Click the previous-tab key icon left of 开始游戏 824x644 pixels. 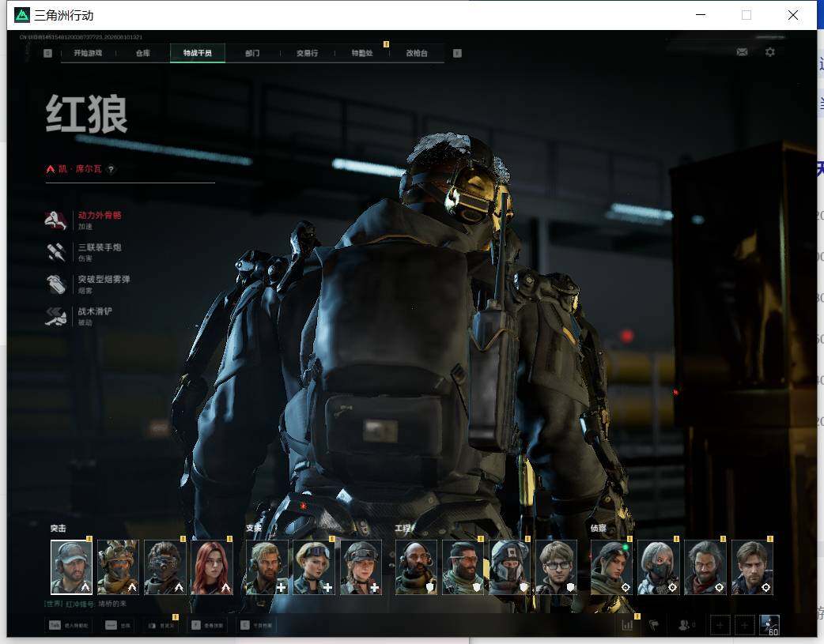point(47,53)
